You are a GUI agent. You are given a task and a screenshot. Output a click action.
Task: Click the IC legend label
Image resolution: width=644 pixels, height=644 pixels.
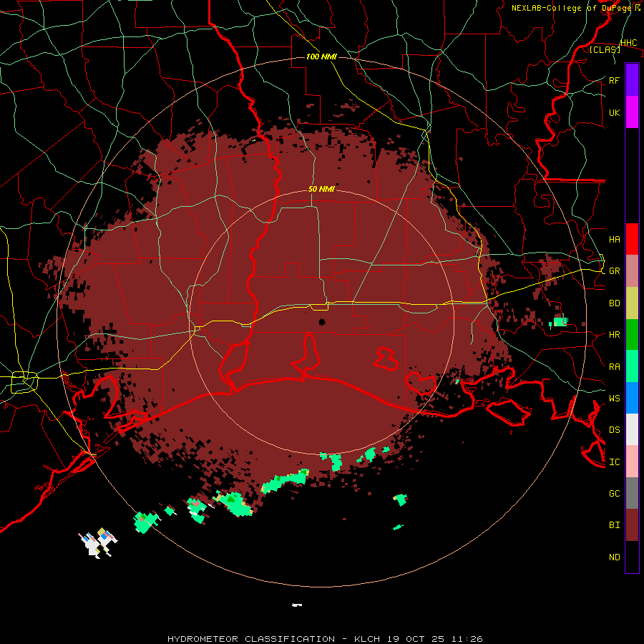(x=614, y=462)
